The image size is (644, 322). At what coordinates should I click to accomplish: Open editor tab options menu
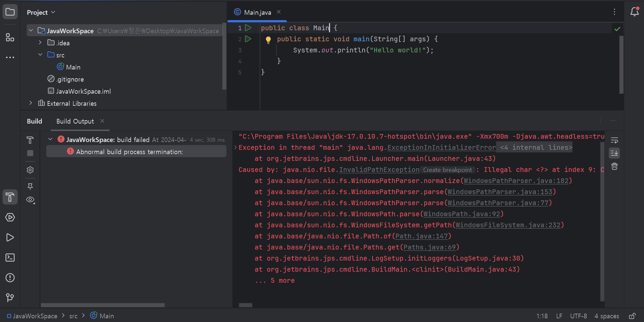click(614, 12)
